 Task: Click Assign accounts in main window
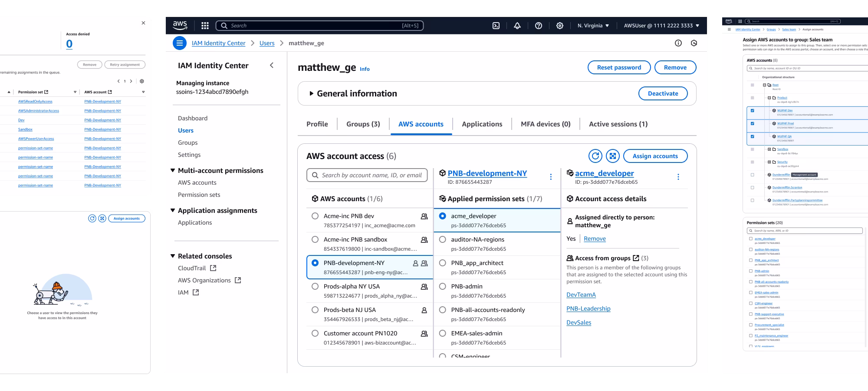tap(655, 156)
